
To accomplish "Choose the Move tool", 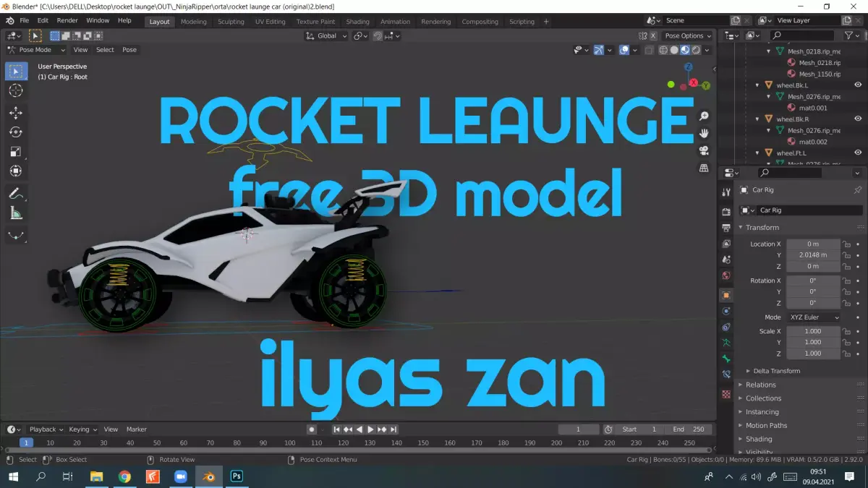I will point(16,113).
